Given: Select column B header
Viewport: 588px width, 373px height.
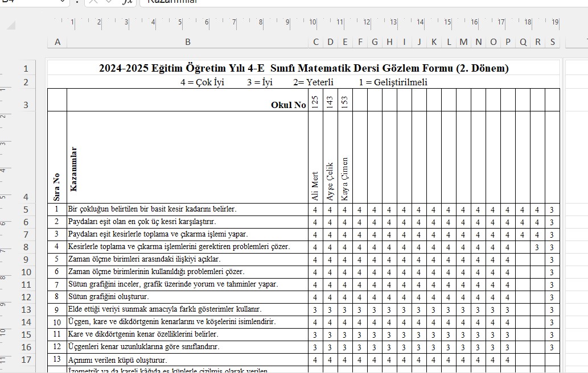Looking at the screenshot, I should point(187,42).
